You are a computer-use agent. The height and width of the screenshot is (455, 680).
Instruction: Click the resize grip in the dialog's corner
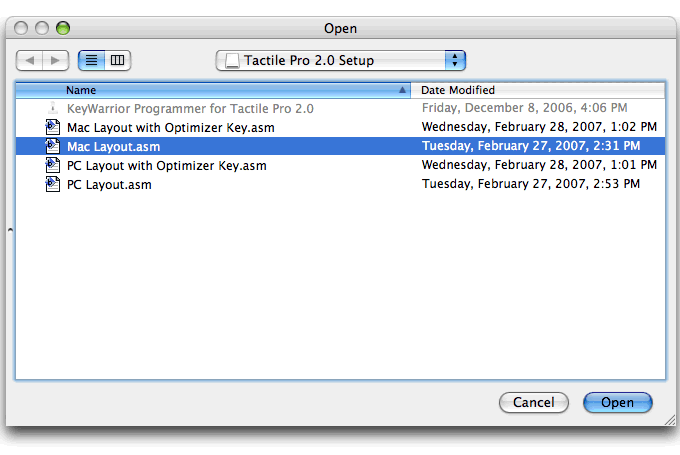[670, 419]
